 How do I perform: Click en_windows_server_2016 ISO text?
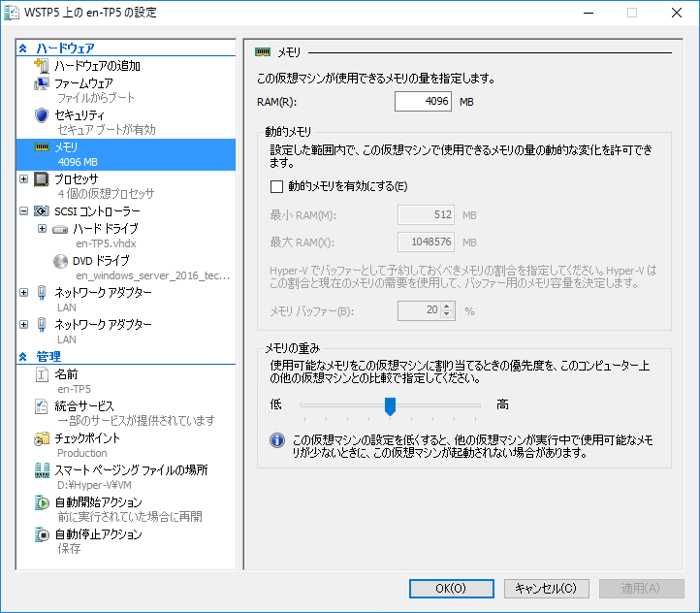pyautogui.click(x=152, y=275)
